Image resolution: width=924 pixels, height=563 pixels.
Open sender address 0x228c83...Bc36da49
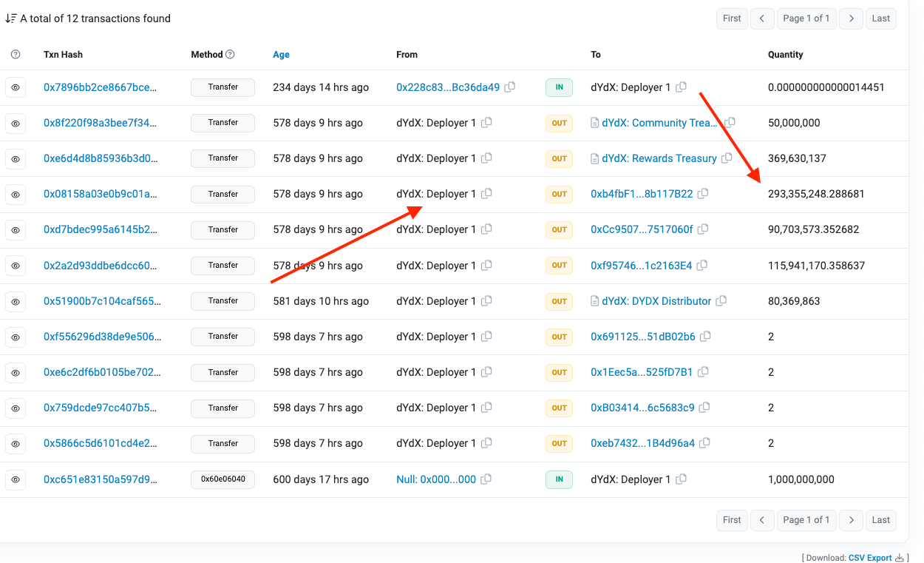[x=448, y=87]
